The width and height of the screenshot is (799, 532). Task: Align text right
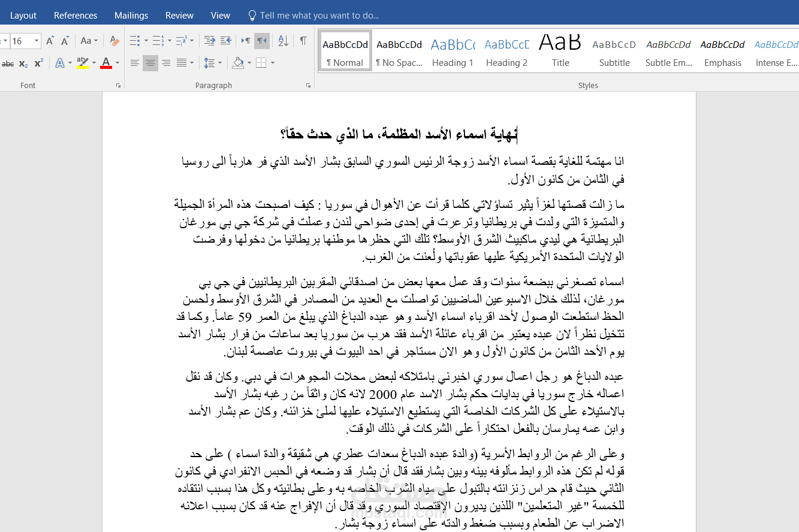[x=166, y=63]
